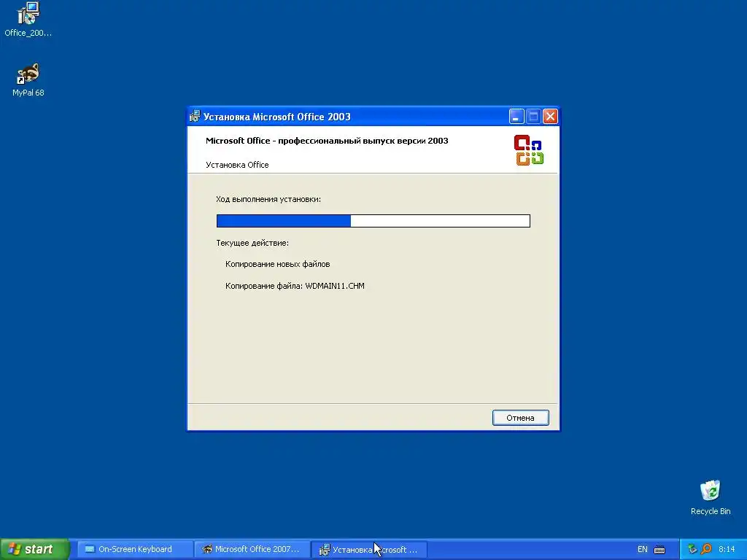Click the 'Текущее действие:' label
Screen dimensions: 747x560
pyautogui.click(x=252, y=243)
